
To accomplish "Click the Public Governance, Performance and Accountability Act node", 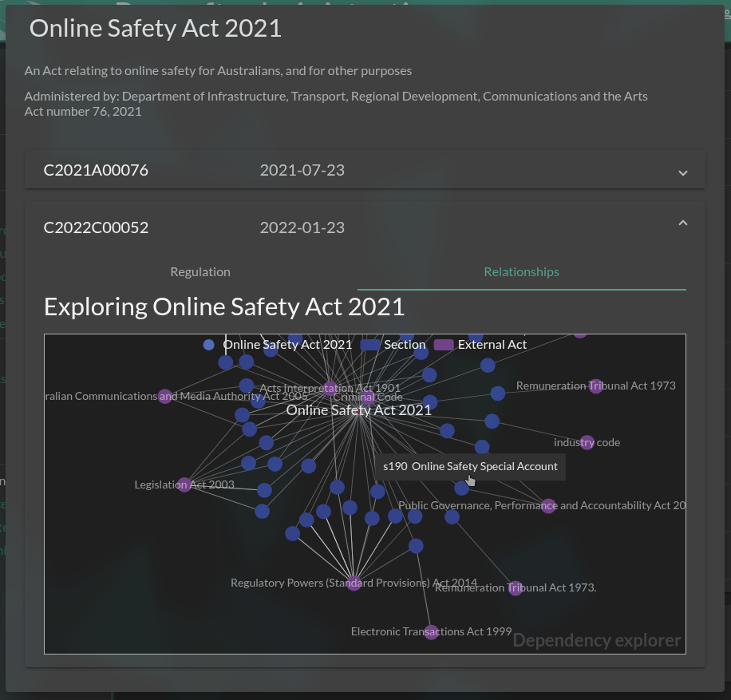I will (x=548, y=506).
